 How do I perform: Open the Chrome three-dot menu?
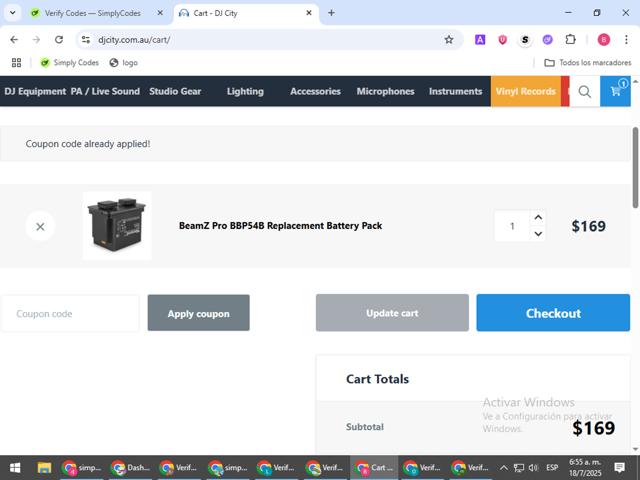626,40
